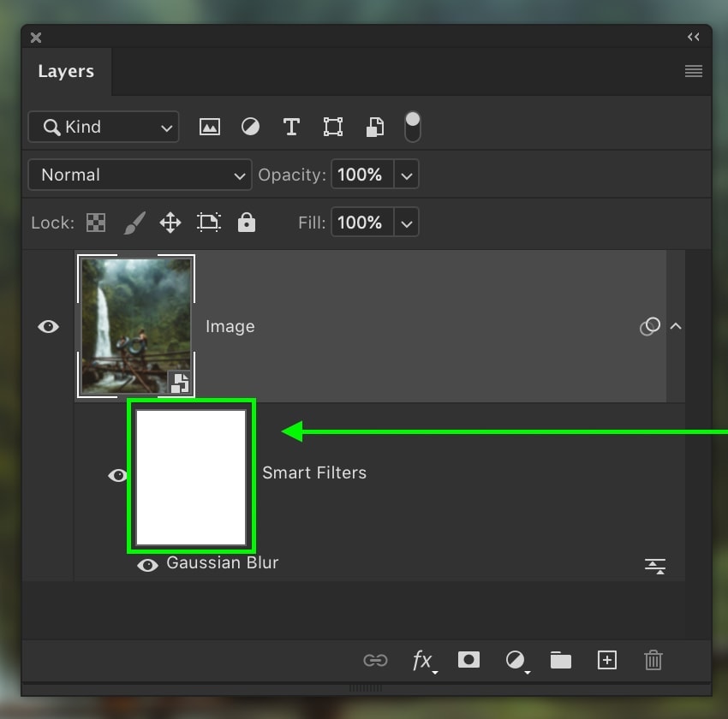This screenshot has width=728, height=719.
Task: Open the Fill slider dropdown arrow
Action: [407, 223]
